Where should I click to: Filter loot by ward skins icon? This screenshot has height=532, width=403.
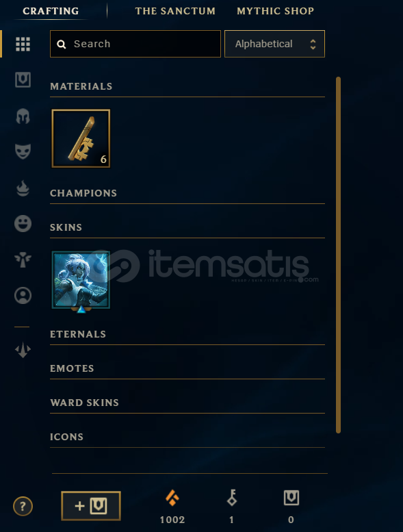pyautogui.click(x=23, y=259)
